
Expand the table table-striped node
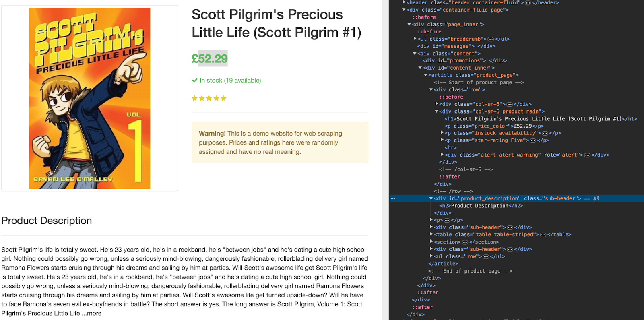(x=431, y=234)
